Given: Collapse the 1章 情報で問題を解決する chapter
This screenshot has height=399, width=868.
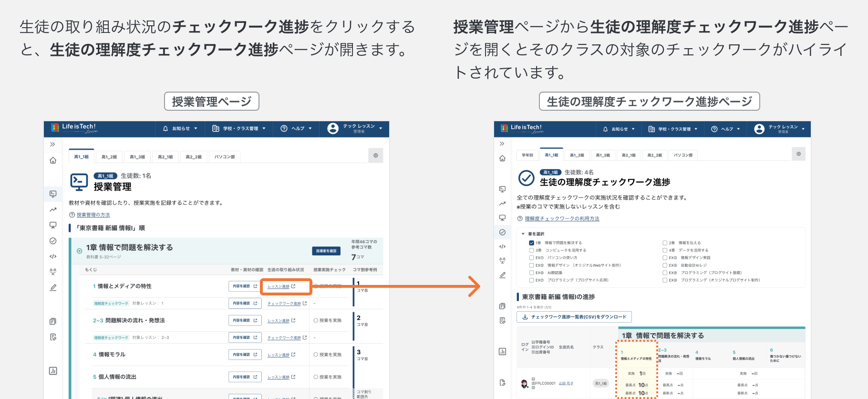Looking at the screenshot, I should (80, 251).
